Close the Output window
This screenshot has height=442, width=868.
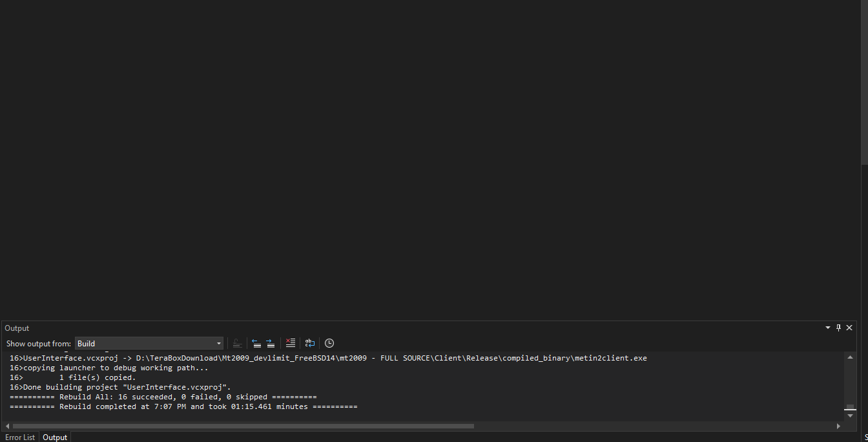[849, 328]
